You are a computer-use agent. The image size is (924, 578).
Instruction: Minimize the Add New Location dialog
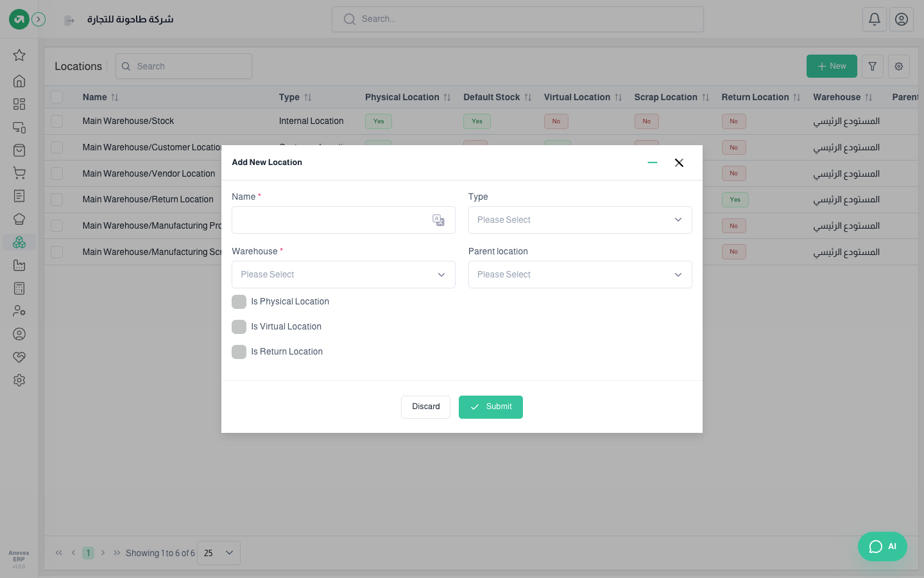pos(653,162)
